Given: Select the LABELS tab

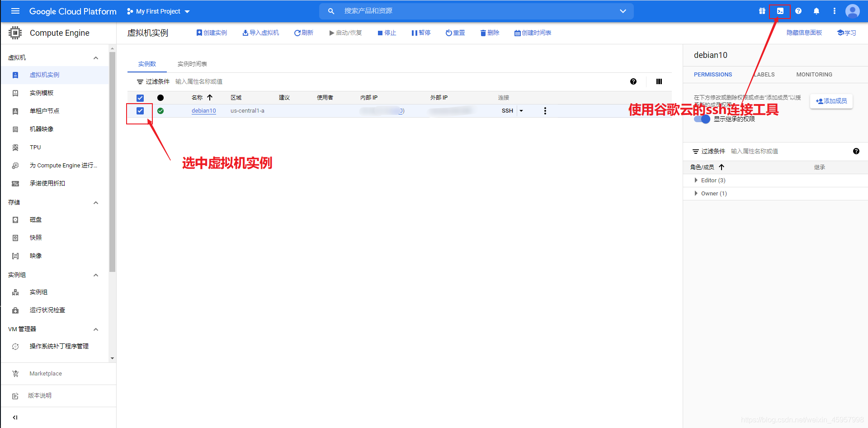Looking at the screenshot, I should coord(764,75).
